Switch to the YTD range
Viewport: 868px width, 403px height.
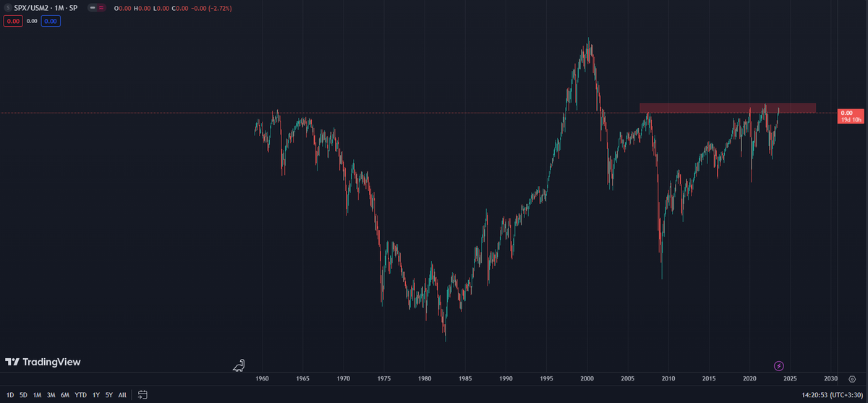(80, 395)
